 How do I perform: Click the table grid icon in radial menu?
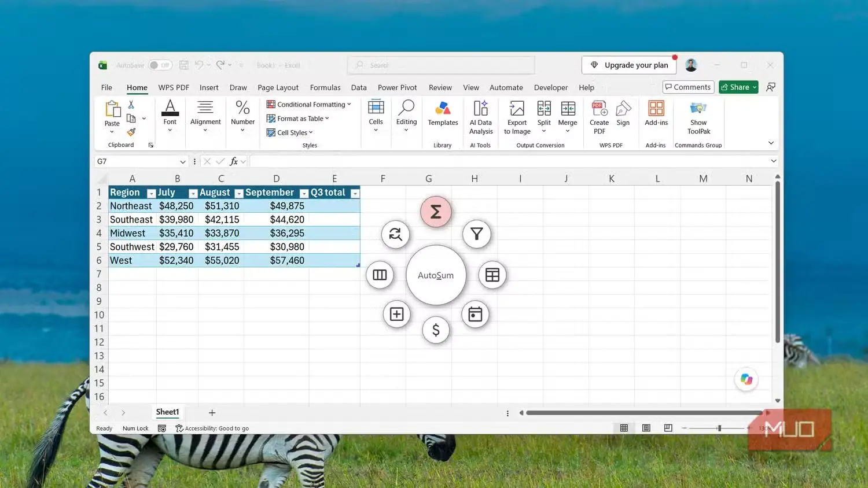point(492,275)
